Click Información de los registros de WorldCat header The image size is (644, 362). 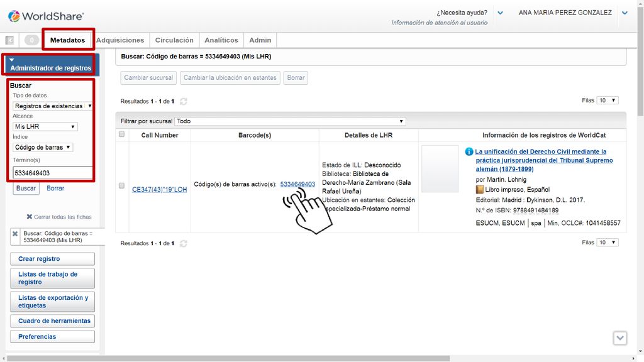544,135
